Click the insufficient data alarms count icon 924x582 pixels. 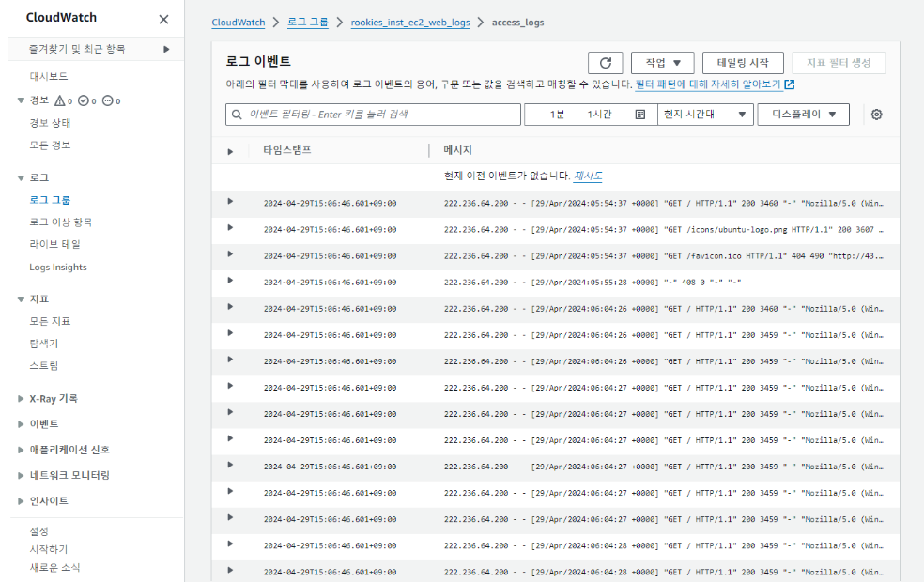click(x=107, y=100)
